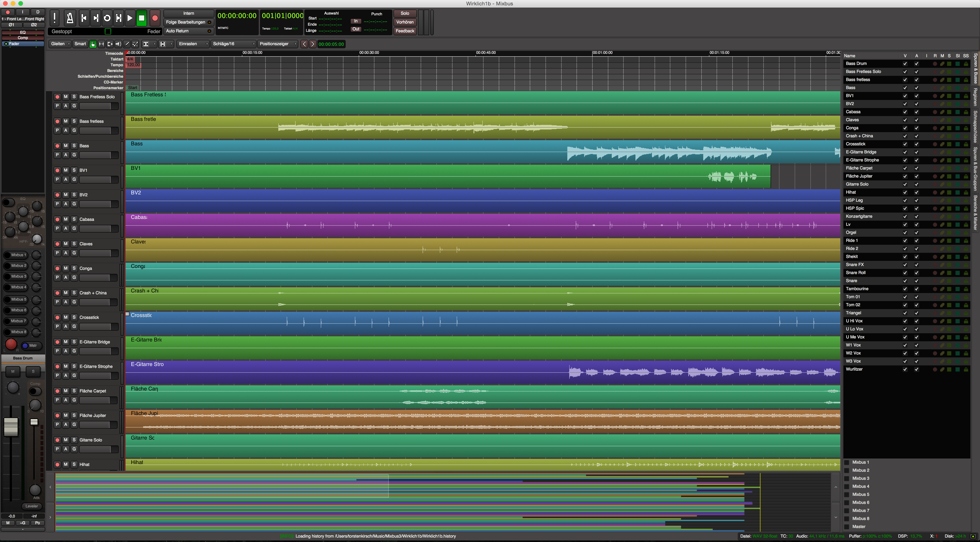Select the audition speaker tool
Image resolution: width=980 pixels, height=542 pixels.
(118, 44)
